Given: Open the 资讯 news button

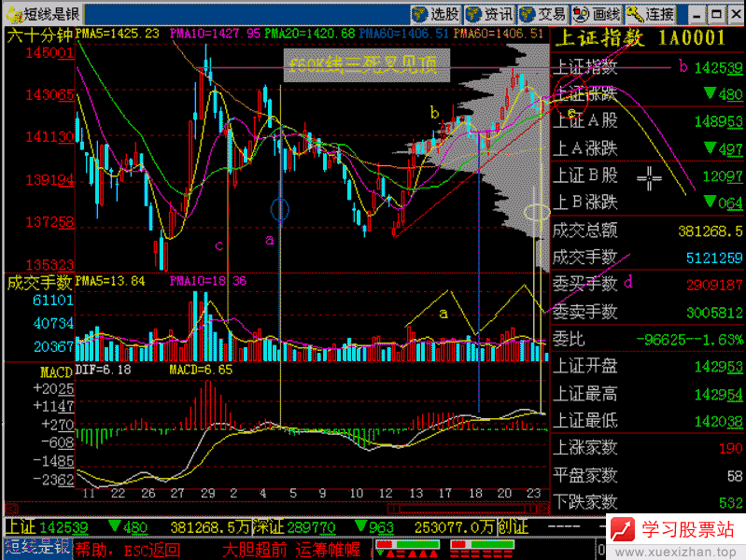Looking at the screenshot, I should [x=489, y=14].
